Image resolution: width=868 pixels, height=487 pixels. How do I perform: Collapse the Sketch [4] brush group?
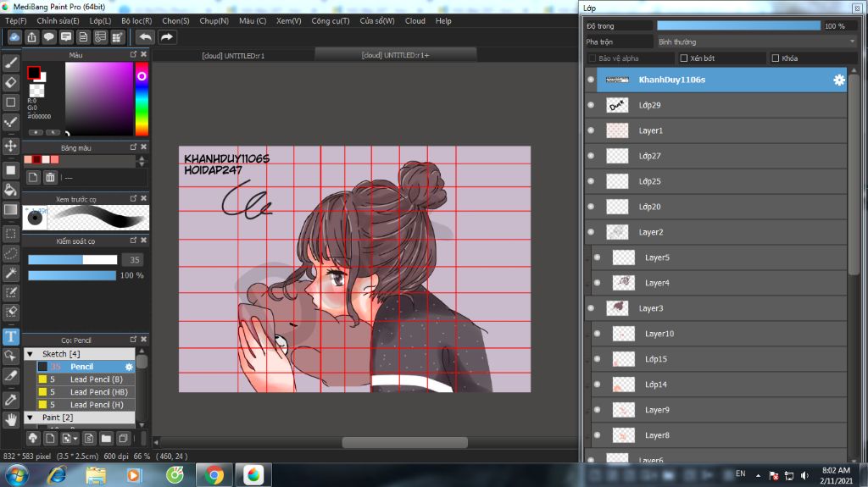[30, 354]
